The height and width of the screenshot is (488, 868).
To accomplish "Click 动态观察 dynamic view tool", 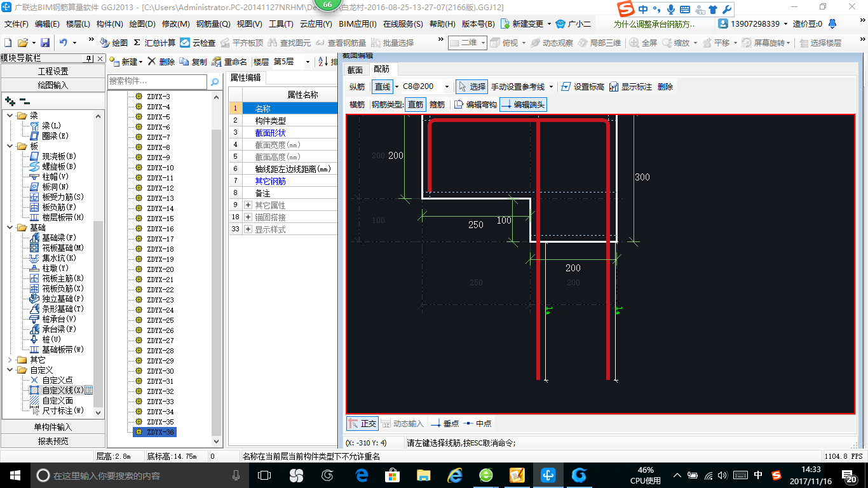I will coord(552,43).
